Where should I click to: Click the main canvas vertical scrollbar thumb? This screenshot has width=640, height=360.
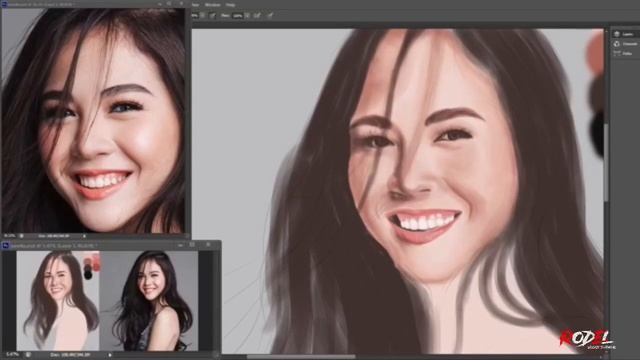[x=606, y=161]
